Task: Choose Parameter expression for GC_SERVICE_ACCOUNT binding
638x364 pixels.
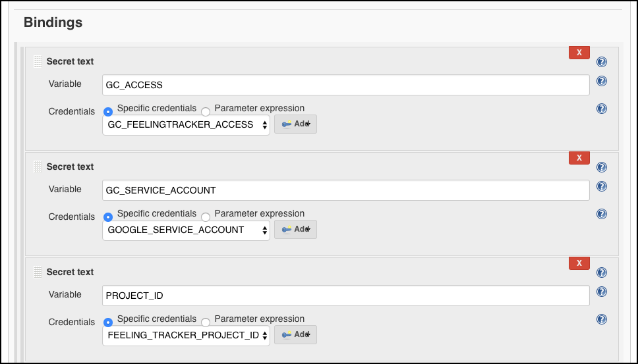Action: (x=206, y=217)
